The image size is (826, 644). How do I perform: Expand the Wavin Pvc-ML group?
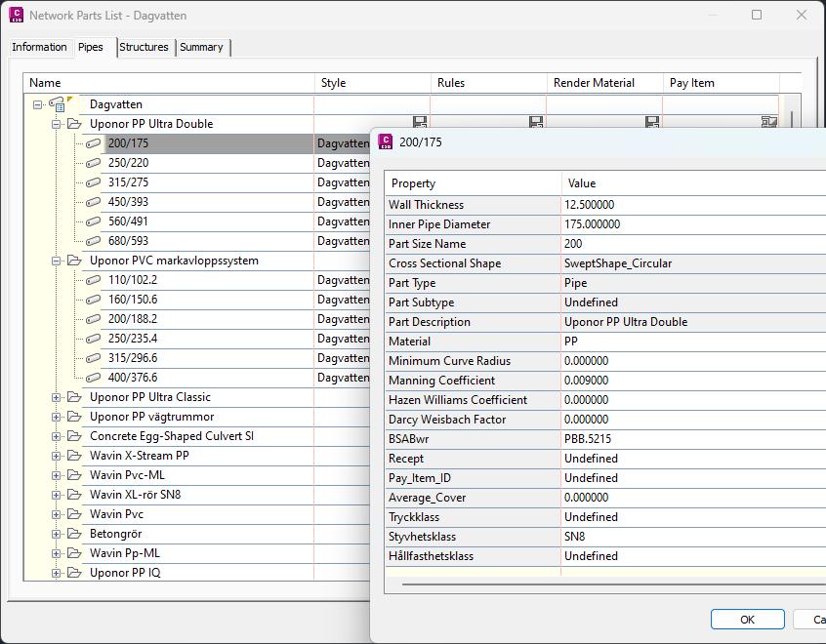coord(56,475)
